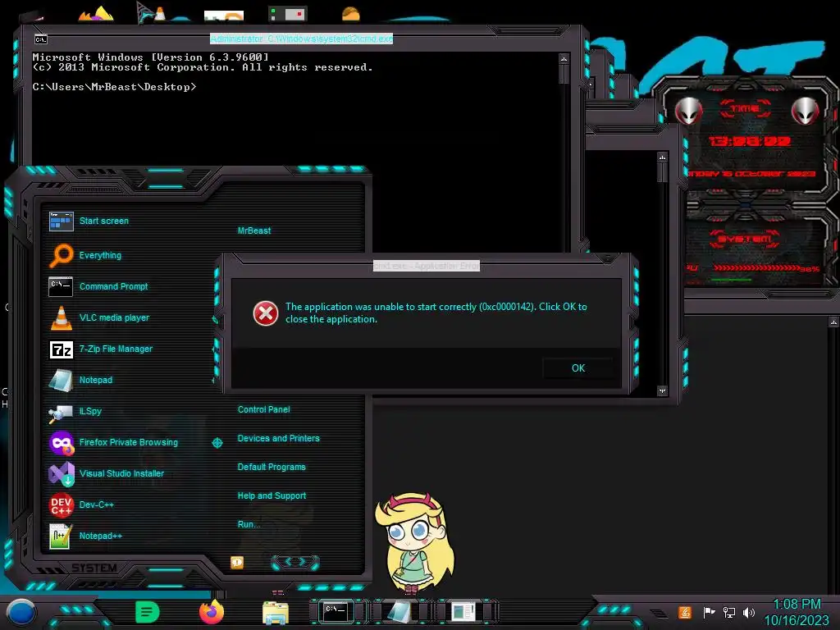Click the red error X icon in dialog

pyautogui.click(x=266, y=313)
